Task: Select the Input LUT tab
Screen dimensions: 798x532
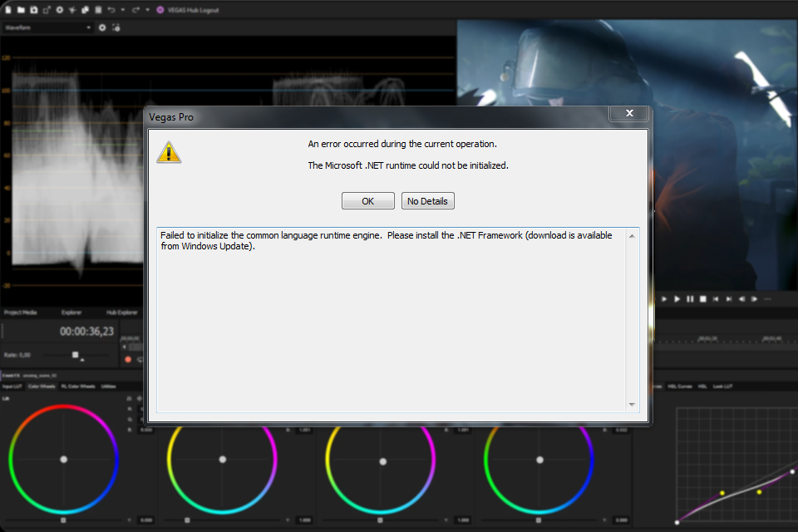Action: 12,387
